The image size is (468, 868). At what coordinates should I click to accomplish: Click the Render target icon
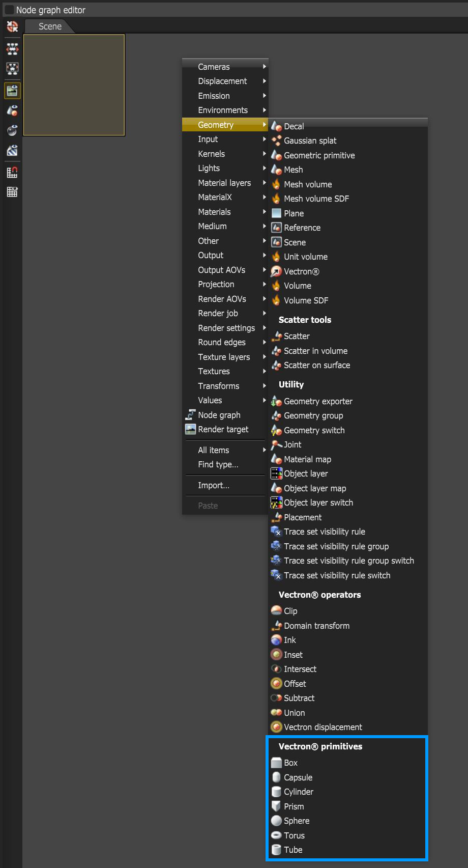pyautogui.click(x=190, y=429)
